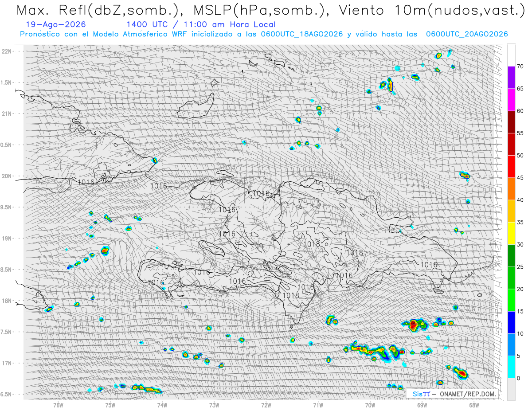Image resolution: width=532 pixels, height=411 pixels.
Task: Click the orange 40–45 dBZ colorbar segment
Action: (511, 189)
